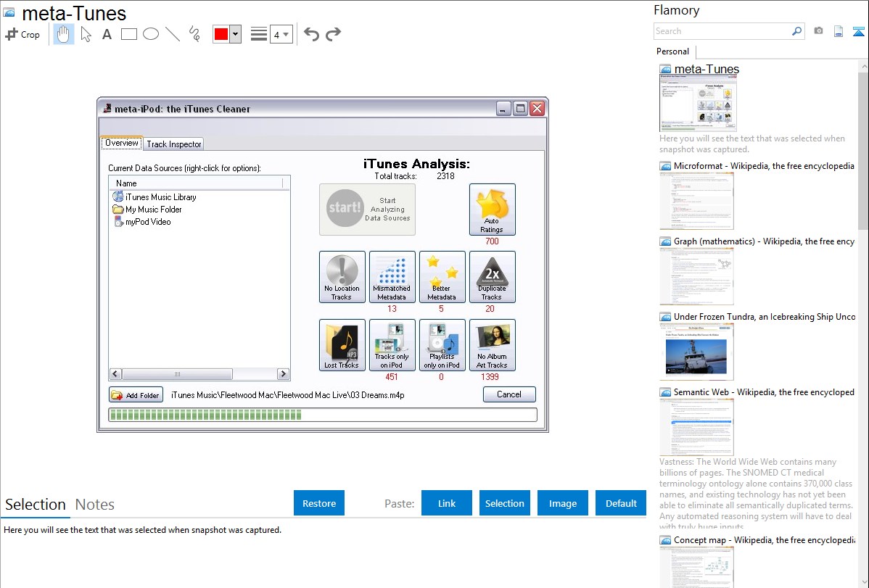Click the Lost Tracks icon
The height and width of the screenshot is (588, 869).
click(342, 344)
